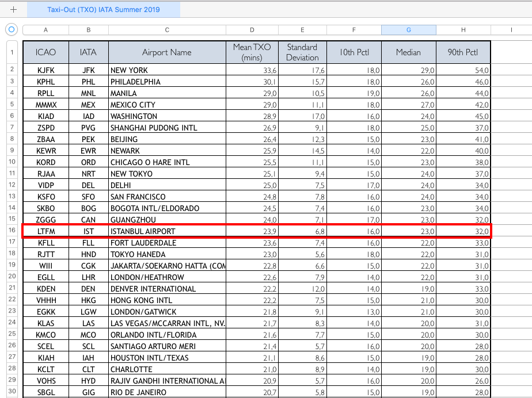
Task: Click the plus button to add a sheet
Action: tap(14, 10)
